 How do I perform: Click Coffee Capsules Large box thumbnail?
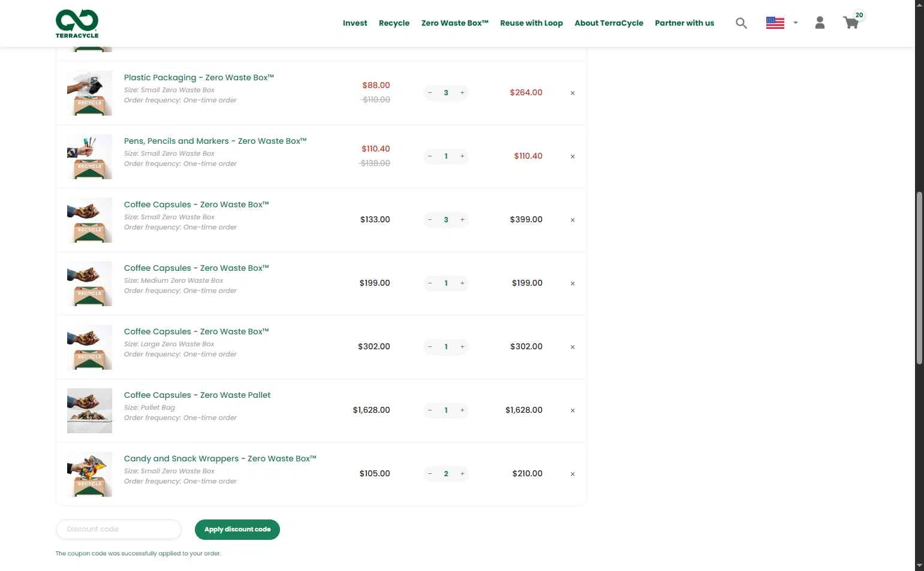click(x=89, y=347)
